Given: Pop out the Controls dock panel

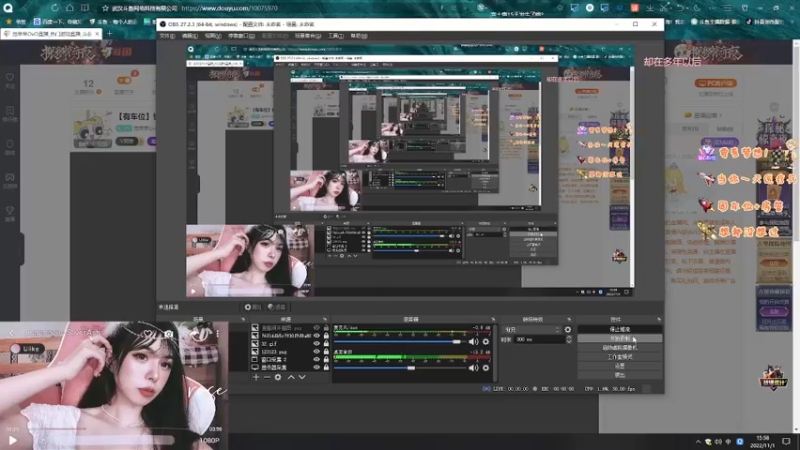Looking at the screenshot, I should (x=659, y=319).
